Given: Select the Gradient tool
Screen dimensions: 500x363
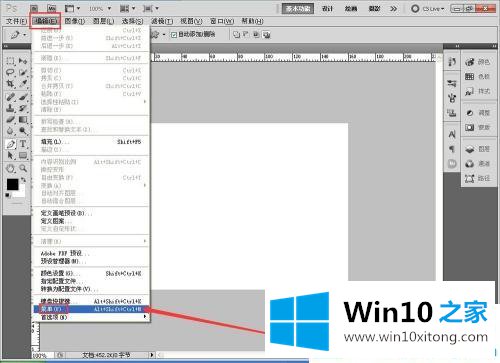Looking at the screenshot, I should (x=23, y=119).
